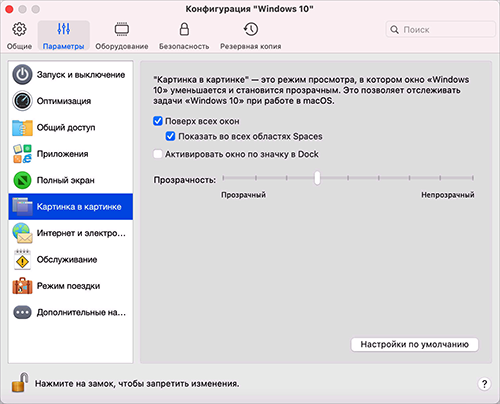Screen dimensions: 500x404
Task: Click the Картинка в картинке windows icon
Action: pos(22,206)
